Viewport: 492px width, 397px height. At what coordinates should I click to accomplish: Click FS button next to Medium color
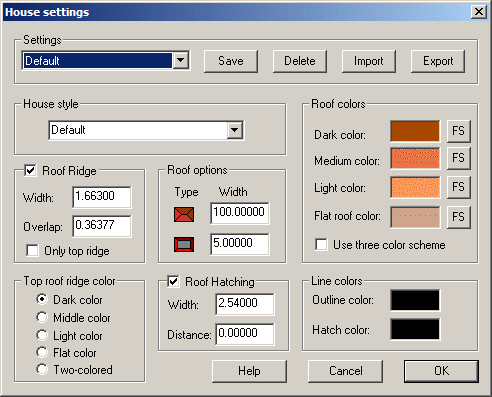tap(459, 158)
